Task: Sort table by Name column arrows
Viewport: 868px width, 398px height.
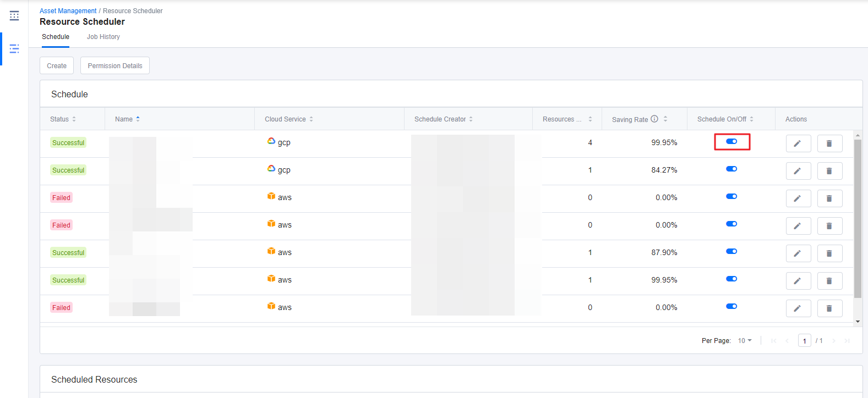Action: [x=138, y=119]
